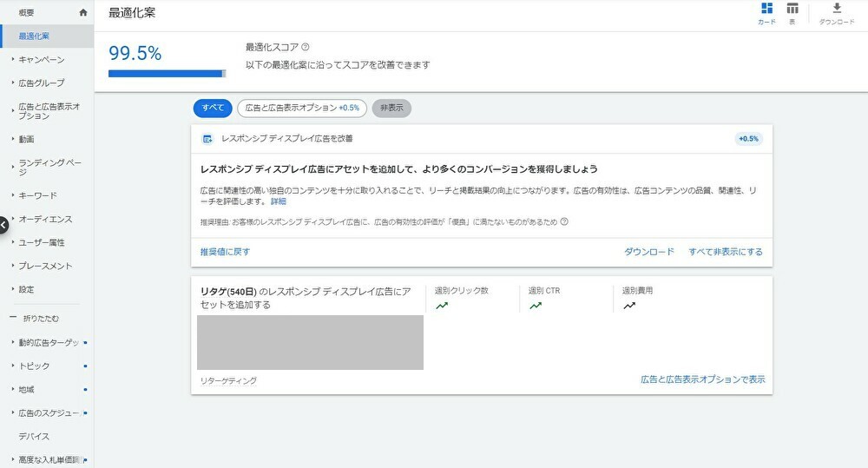868x468 pixels.
Task: Click the gray ad preview thumbnail
Action: 310,342
